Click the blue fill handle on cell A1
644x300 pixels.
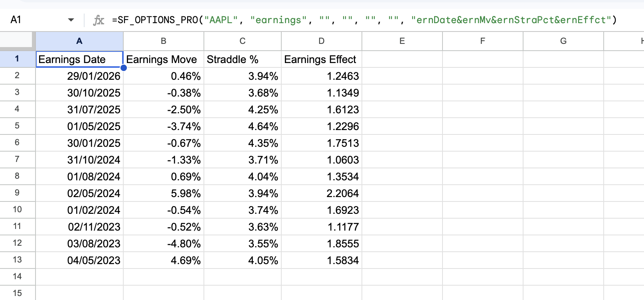click(x=124, y=68)
